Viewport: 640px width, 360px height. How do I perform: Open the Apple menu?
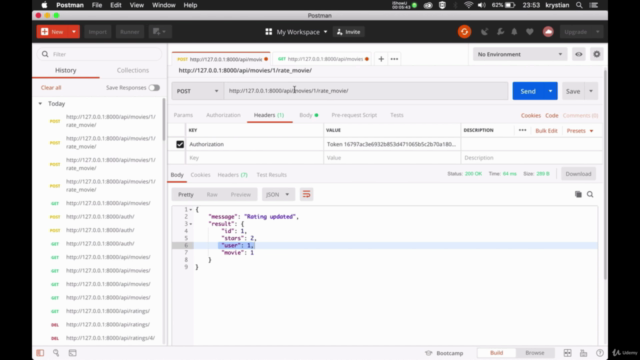click(x=44, y=5)
